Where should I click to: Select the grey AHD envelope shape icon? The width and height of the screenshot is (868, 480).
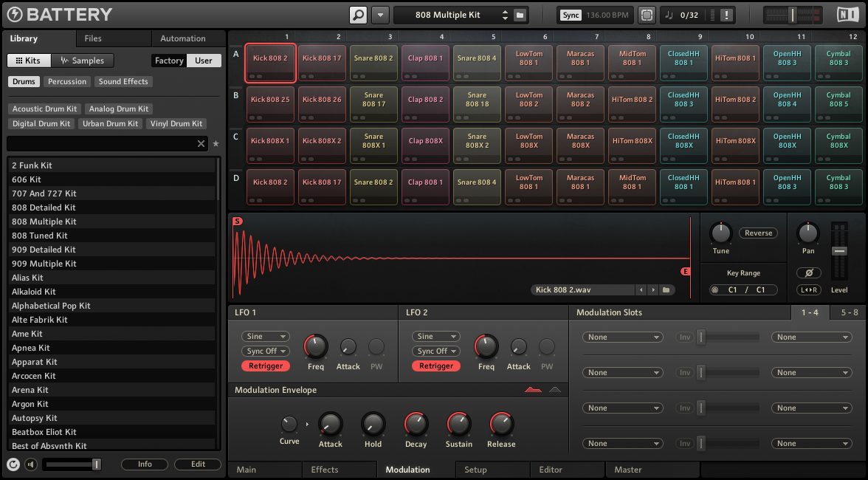tap(555, 391)
